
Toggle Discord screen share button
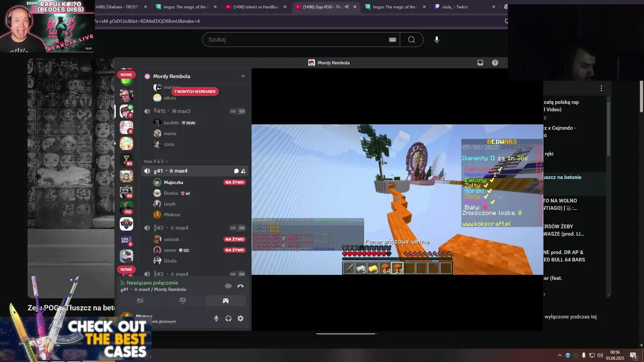[183, 301]
